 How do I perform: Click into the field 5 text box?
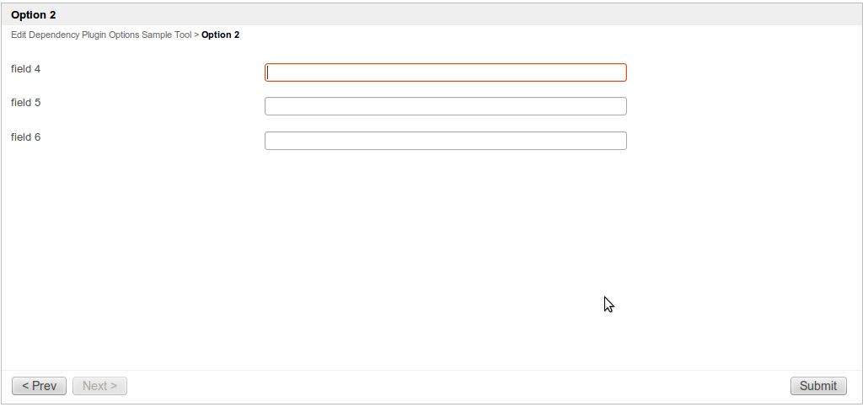click(445, 106)
